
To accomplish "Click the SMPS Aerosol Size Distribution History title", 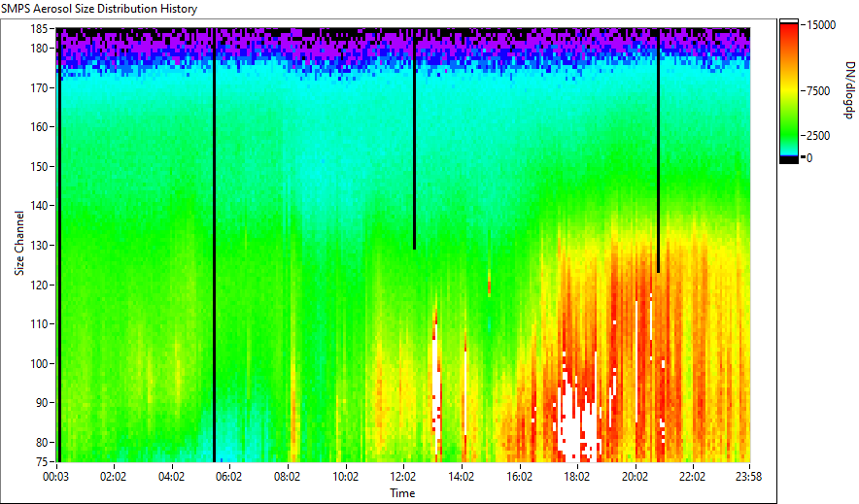I will point(99,9).
